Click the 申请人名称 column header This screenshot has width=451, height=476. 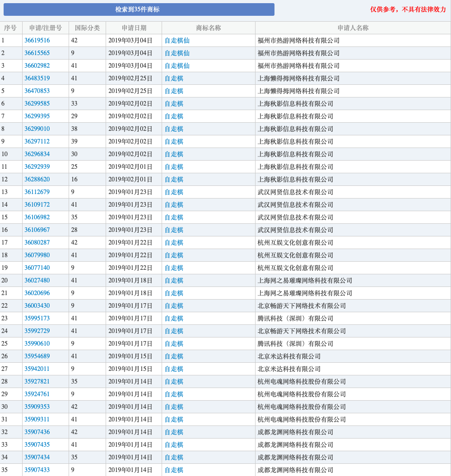click(353, 28)
